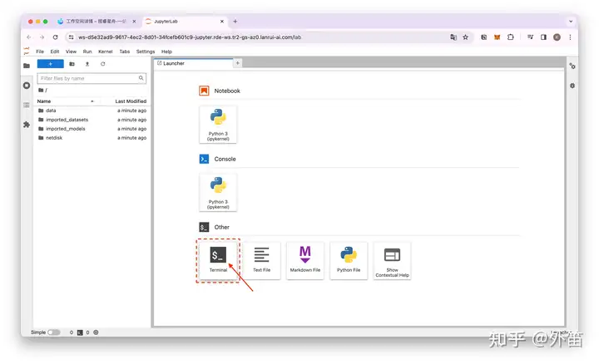
Task: Open Show Contextual Help
Action: click(392, 260)
